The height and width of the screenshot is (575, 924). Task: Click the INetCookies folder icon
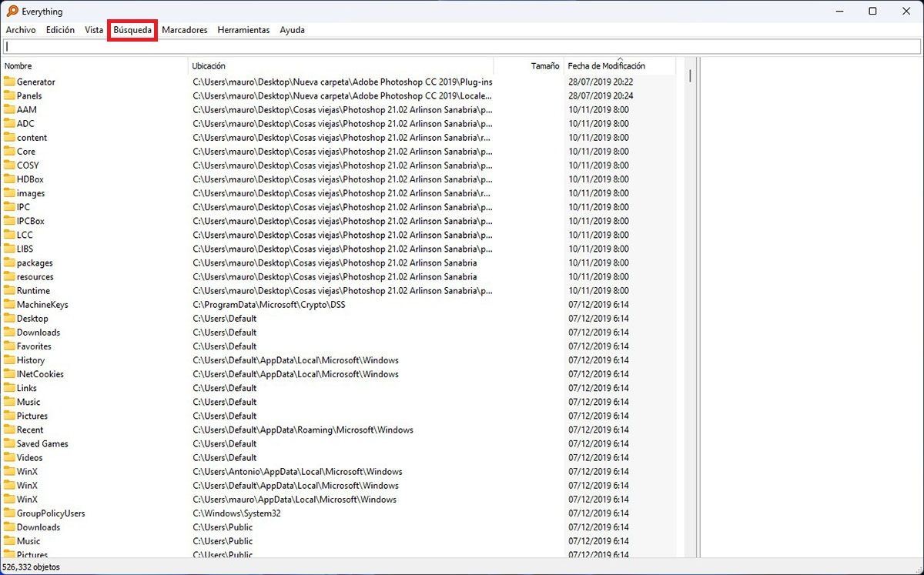9,373
